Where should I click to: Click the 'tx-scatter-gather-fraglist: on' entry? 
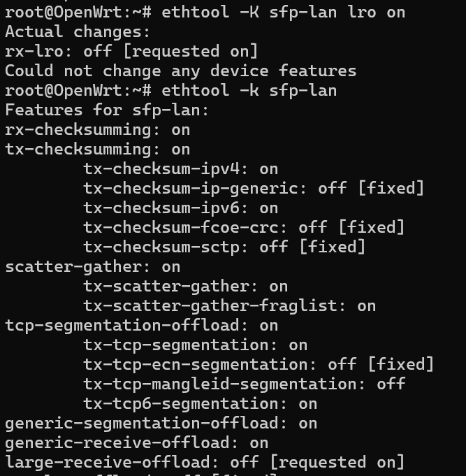point(229,305)
